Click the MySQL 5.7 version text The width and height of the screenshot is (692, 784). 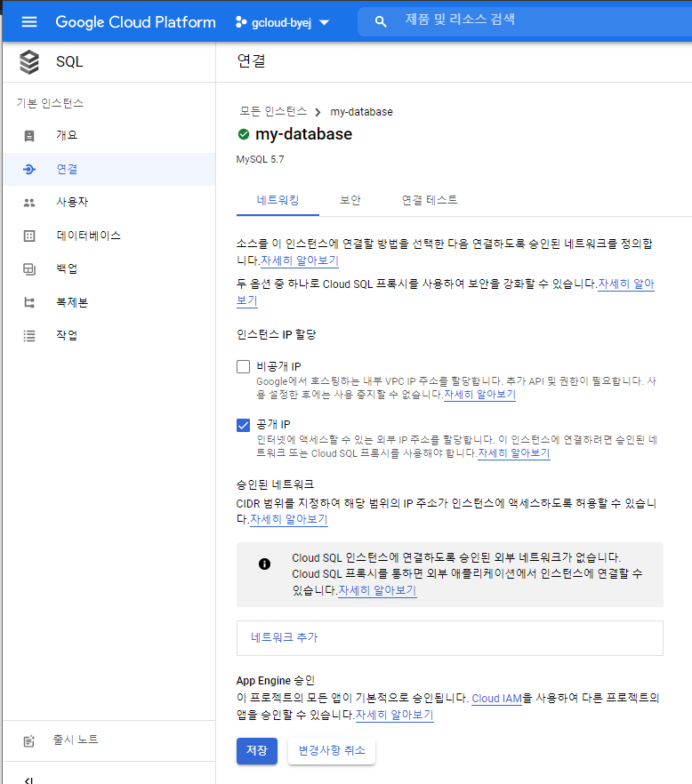(x=261, y=159)
